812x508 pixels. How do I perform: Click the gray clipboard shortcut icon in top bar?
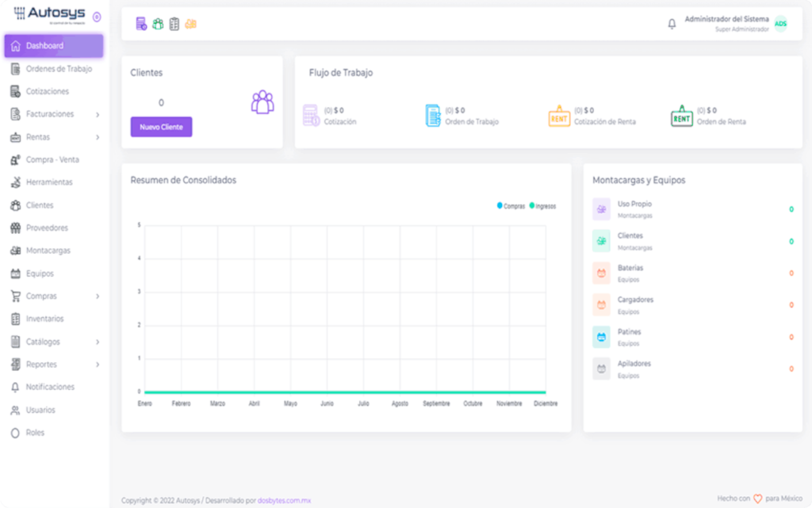[174, 24]
